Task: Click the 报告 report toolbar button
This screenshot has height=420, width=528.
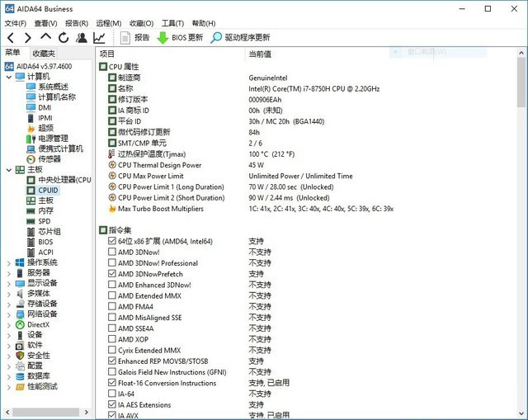Action: (134, 38)
